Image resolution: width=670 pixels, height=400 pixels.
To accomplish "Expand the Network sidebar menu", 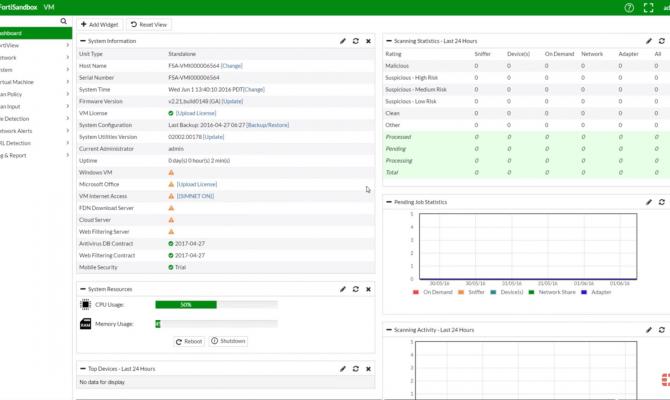I will pos(68,57).
